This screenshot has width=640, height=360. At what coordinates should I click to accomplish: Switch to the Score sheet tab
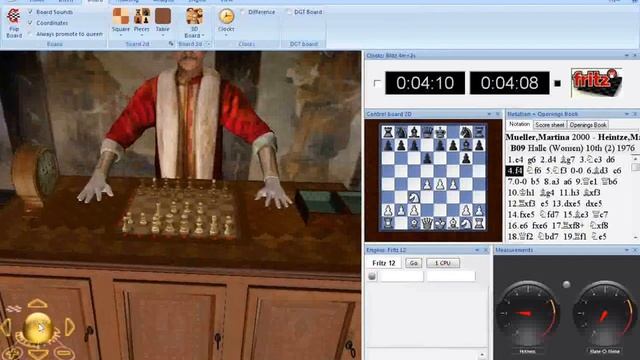pyautogui.click(x=549, y=125)
